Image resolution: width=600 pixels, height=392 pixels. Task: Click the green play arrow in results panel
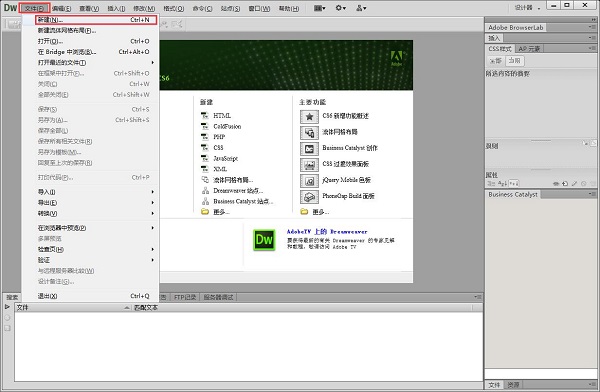[x=7, y=307]
